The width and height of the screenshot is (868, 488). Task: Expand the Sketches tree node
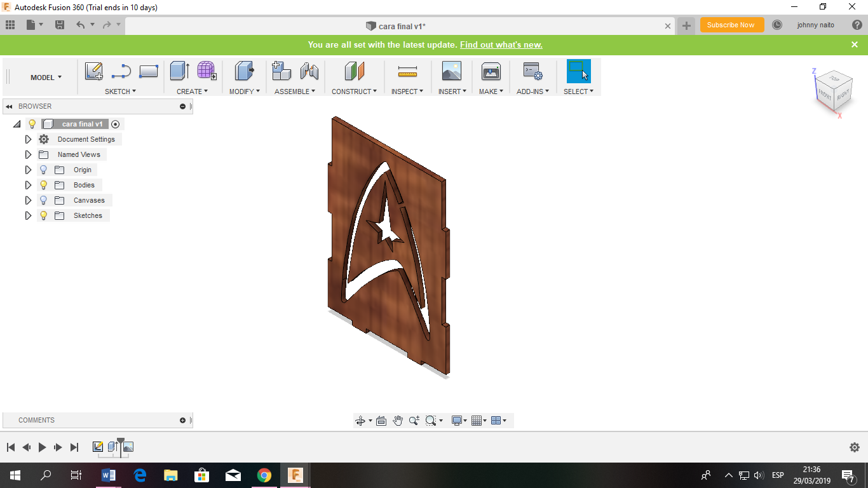click(x=28, y=215)
